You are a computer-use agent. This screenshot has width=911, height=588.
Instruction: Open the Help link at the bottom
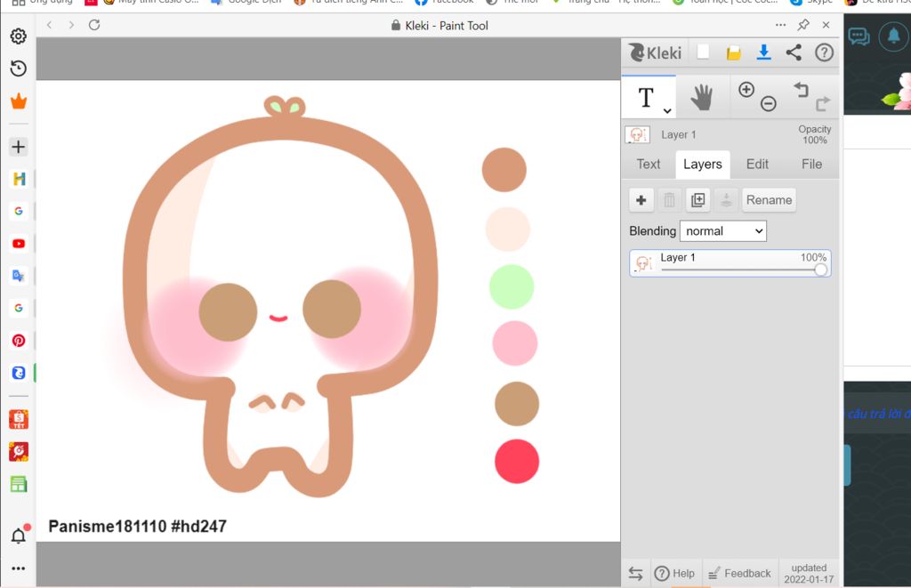click(674, 574)
